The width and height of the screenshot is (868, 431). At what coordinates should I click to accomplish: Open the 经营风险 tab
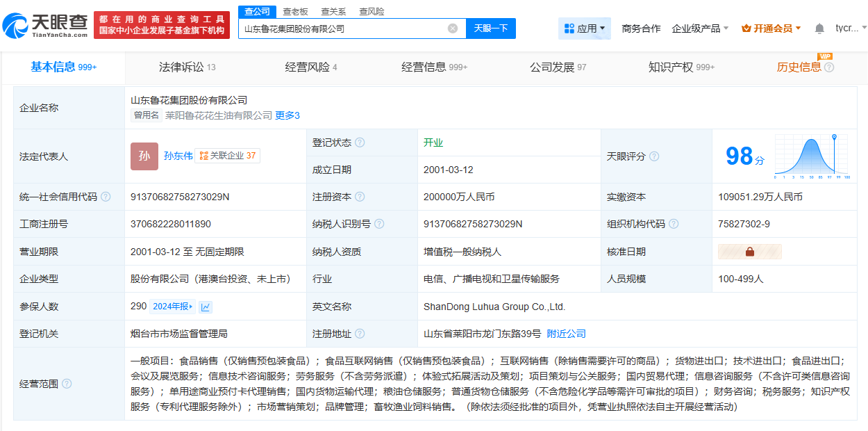(x=311, y=67)
